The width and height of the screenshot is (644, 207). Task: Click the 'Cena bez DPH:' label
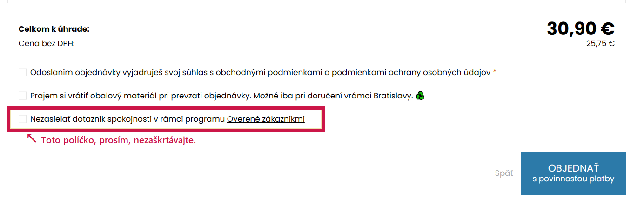pos(47,44)
